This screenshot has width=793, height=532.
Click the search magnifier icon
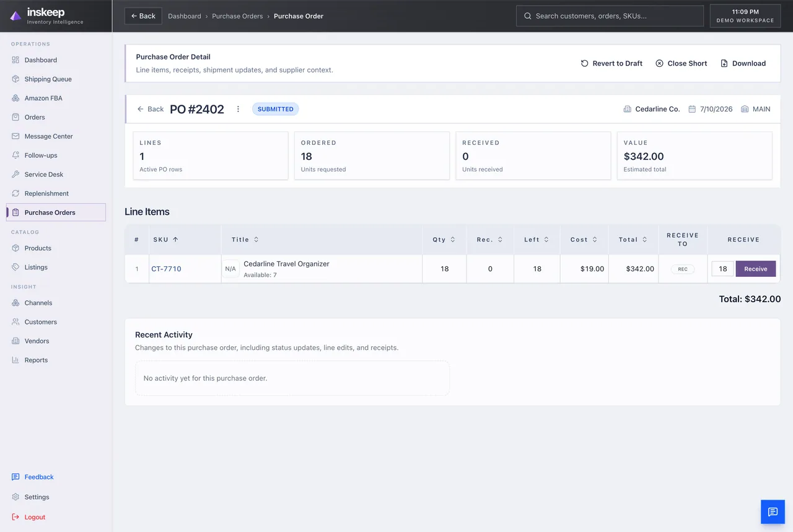(x=528, y=16)
